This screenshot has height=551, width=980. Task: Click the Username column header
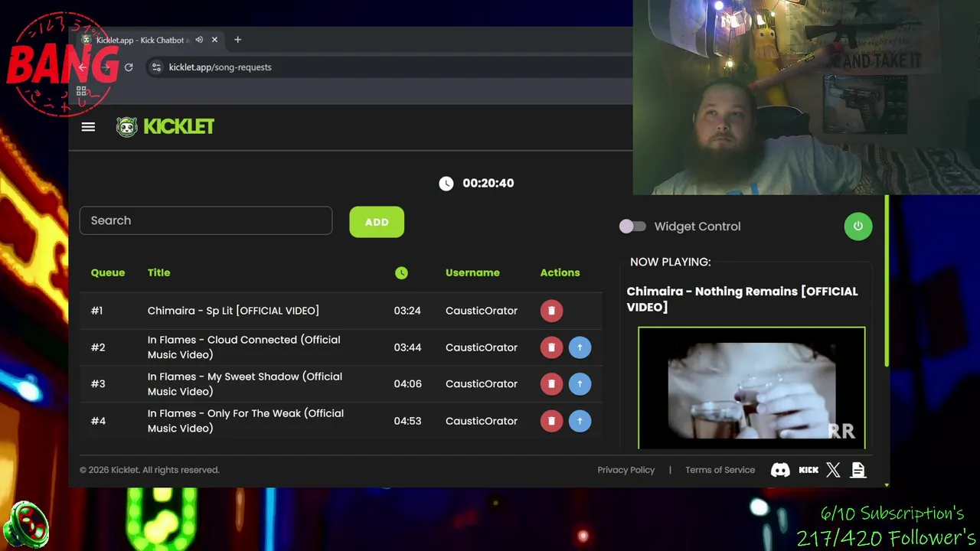(x=472, y=272)
